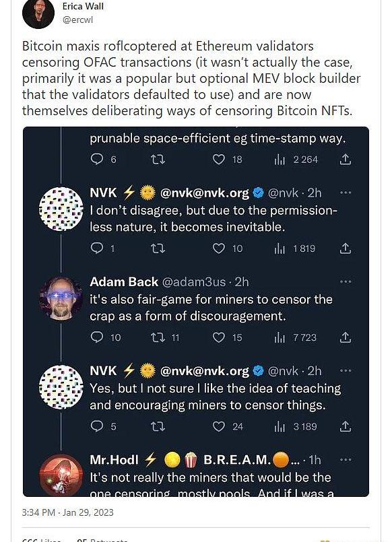Open Adam Back's laser-eyes avatar
The width and height of the screenshot is (392, 542).
tap(61, 298)
